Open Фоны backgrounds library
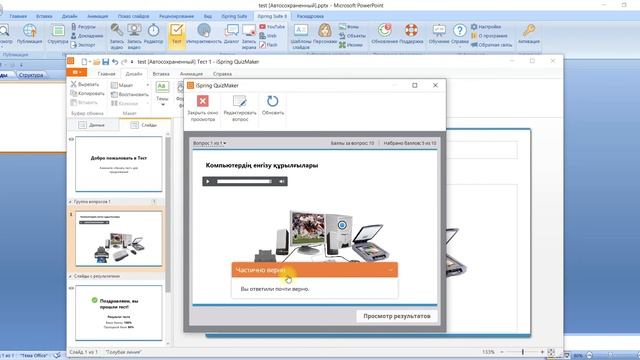This screenshot has width=640, height=360. [x=349, y=27]
